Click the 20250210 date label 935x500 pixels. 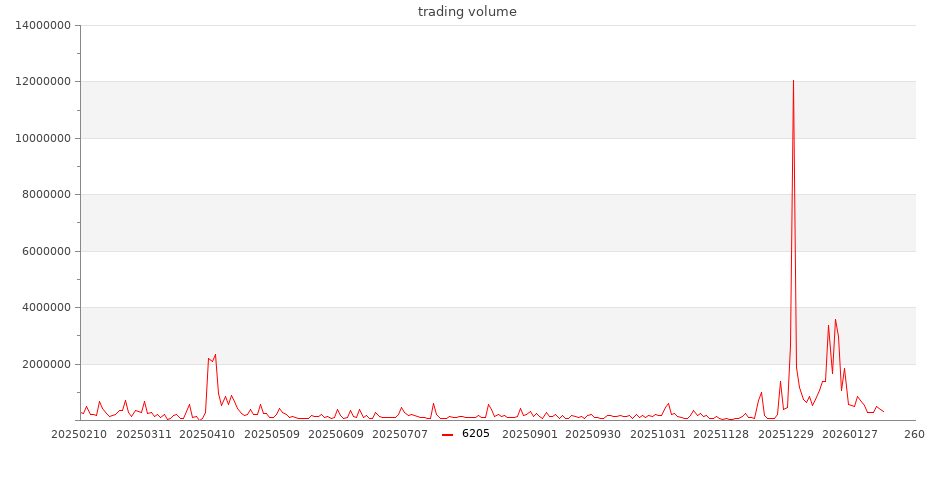tap(78, 434)
